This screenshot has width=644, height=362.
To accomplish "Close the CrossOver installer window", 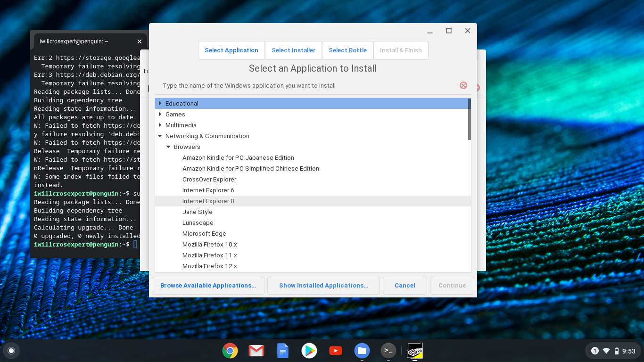I will [x=468, y=31].
